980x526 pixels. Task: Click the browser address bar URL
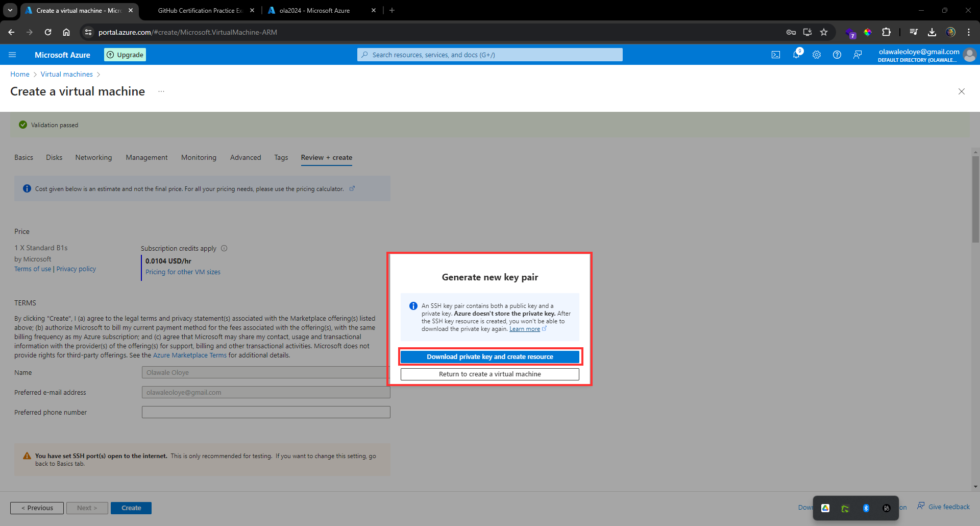[188, 32]
